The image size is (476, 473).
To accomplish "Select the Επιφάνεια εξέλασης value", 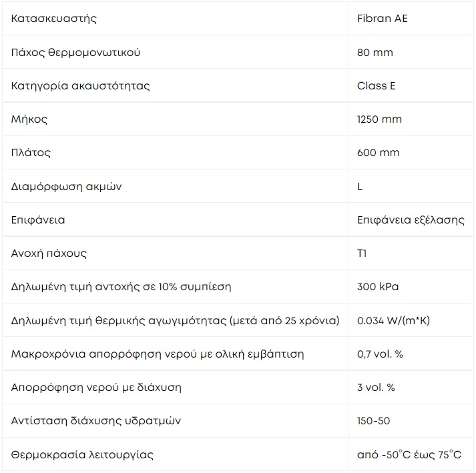I will coord(411,220).
